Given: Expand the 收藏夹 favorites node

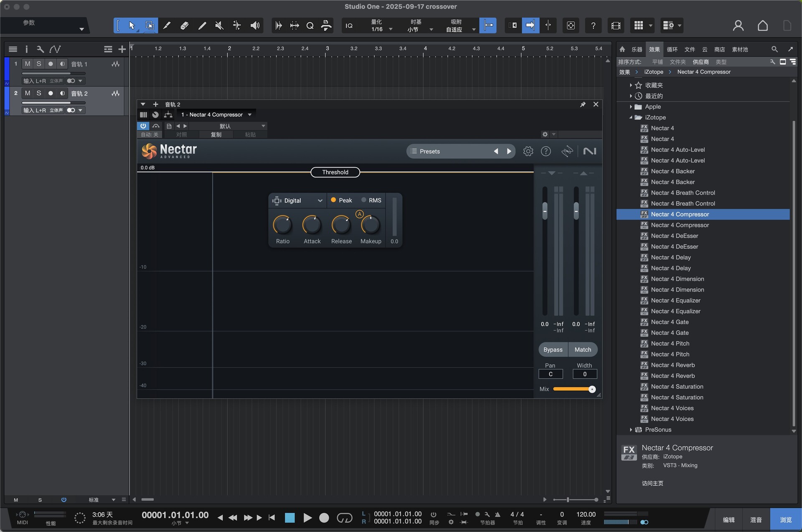Looking at the screenshot, I should click(x=631, y=85).
